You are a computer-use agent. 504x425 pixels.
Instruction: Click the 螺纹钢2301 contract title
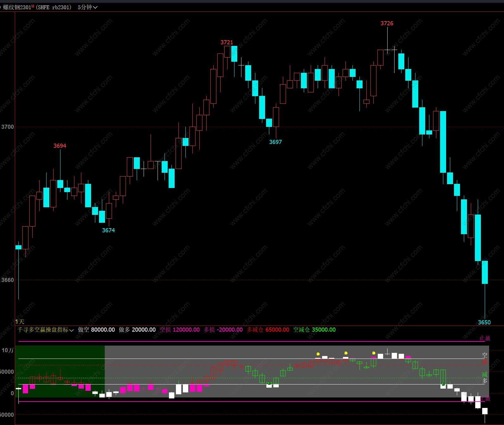click(17, 7)
